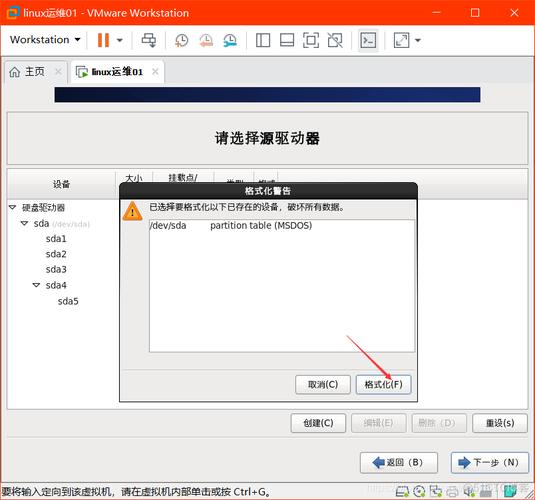Go back with 返回 (B) button

(x=399, y=462)
